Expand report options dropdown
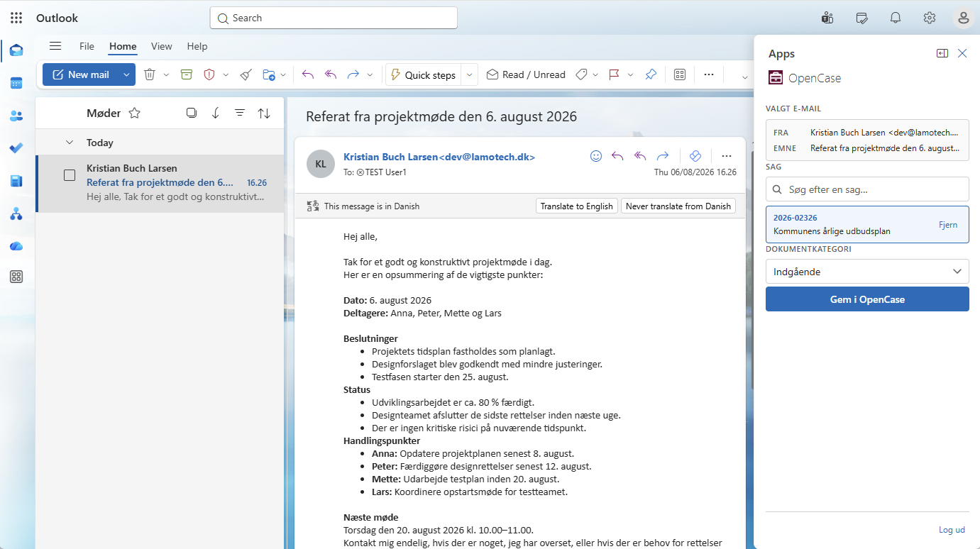 pos(226,74)
